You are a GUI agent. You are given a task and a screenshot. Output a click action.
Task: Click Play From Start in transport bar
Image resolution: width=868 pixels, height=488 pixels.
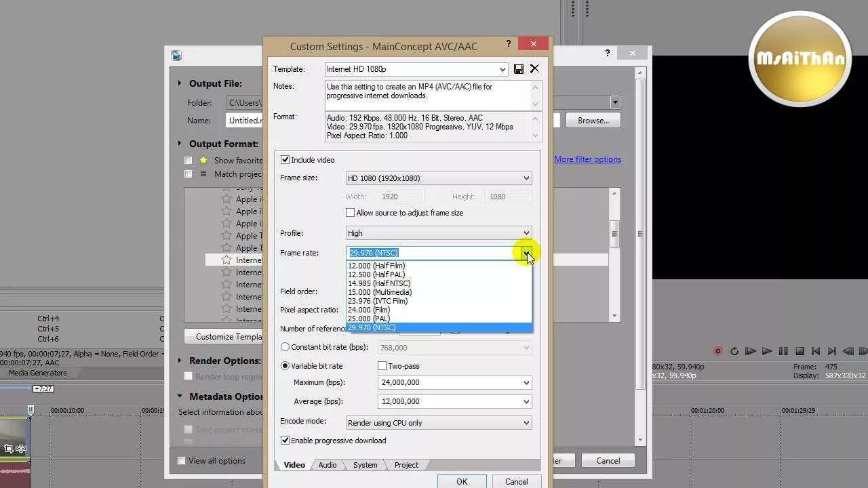coord(751,351)
